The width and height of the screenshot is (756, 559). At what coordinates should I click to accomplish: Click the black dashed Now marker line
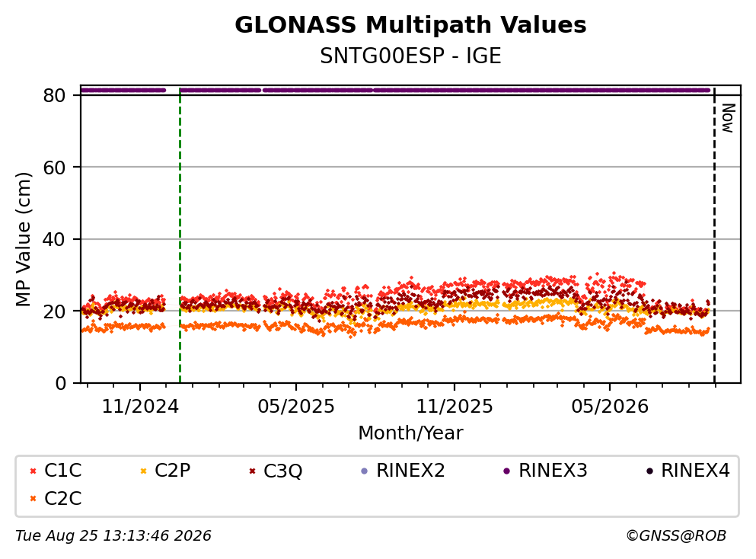(x=714, y=235)
